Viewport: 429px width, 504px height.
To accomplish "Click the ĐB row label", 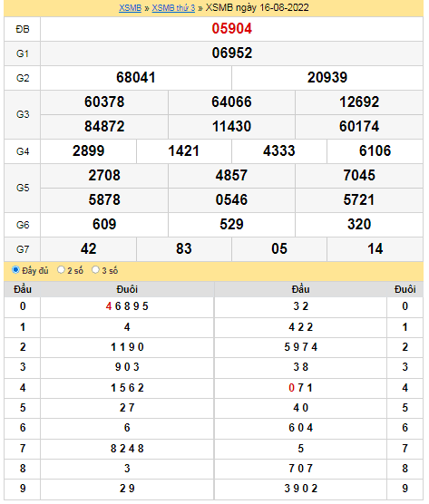I will click(x=23, y=29).
